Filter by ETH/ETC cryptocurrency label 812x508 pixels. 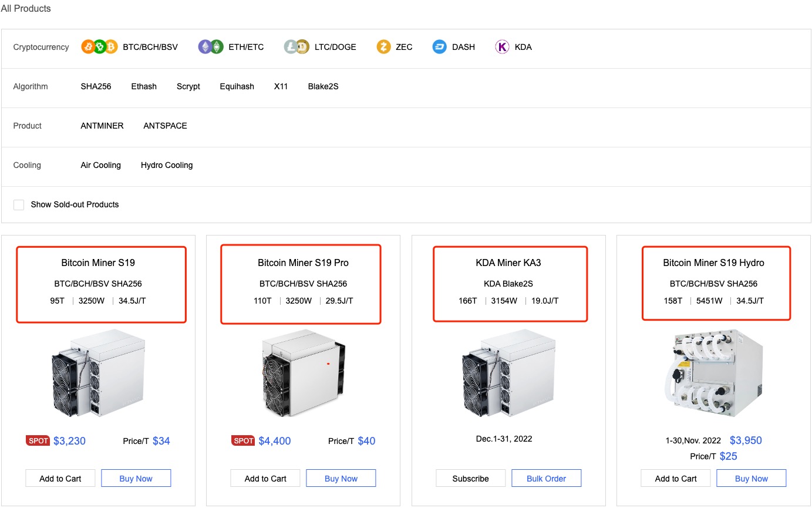coord(247,47)
